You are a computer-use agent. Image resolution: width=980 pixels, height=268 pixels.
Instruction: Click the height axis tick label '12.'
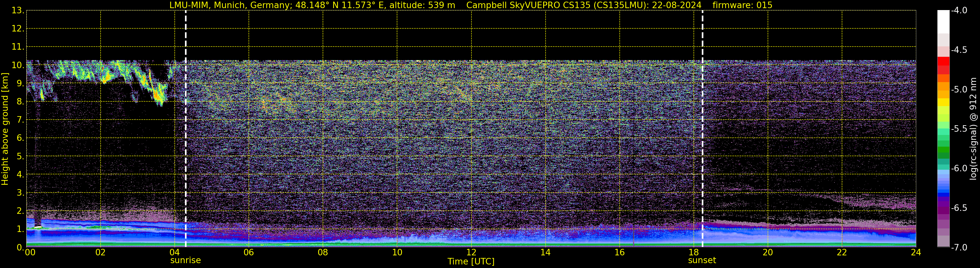coord(18,29)
